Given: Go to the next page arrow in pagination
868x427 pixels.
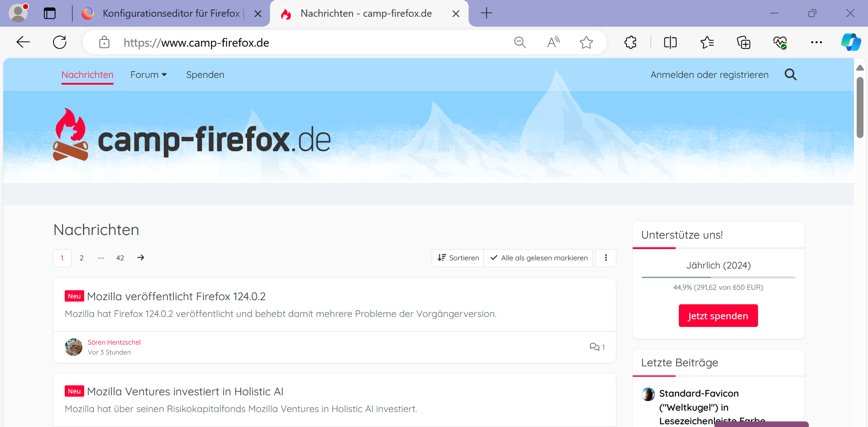Looking at the screenshot, I should click(141, 258).
